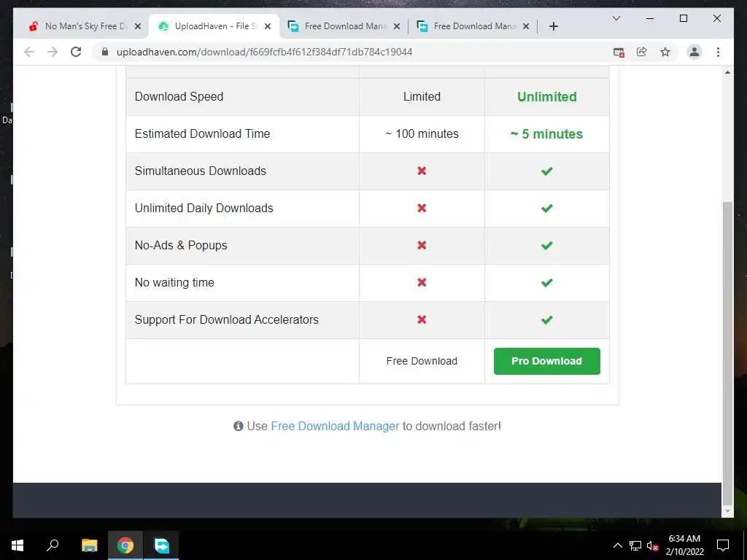747x560 pixels.
Task: Click the red X in Simultaneous Downloads row
Action: tap(422, 171)
